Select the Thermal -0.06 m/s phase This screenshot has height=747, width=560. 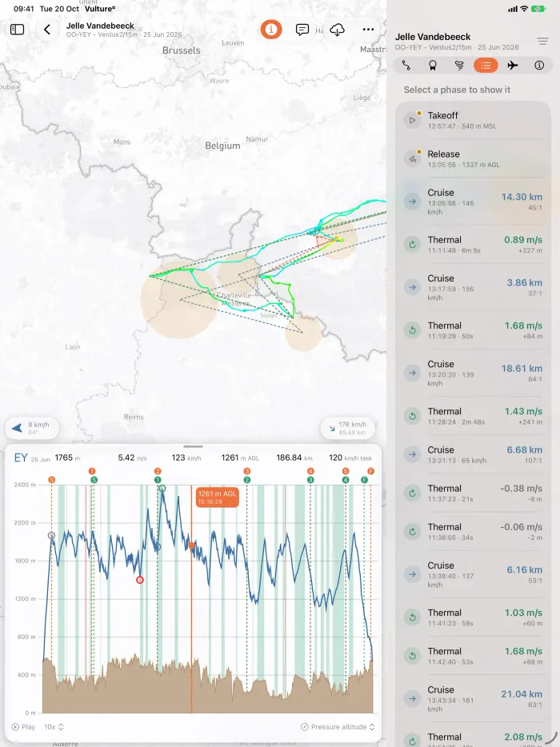pos(474,532)
